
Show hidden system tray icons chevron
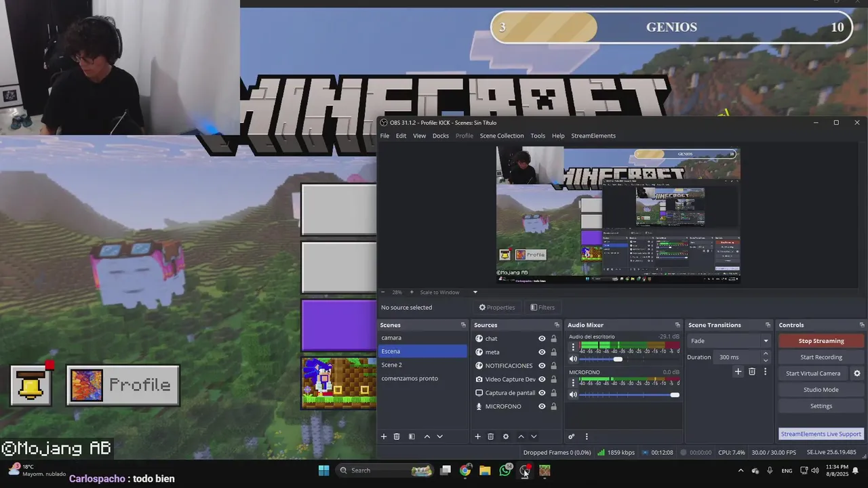[x=741, y=470]
